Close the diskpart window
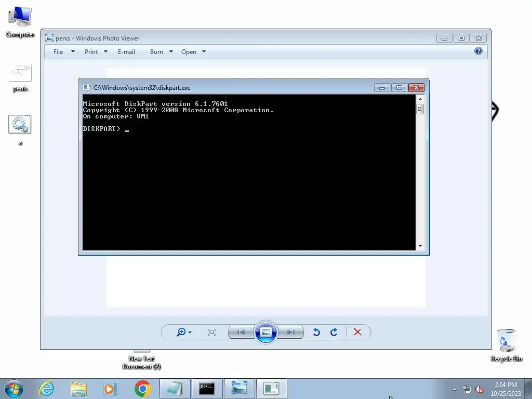The image size is (532, 399). coord(416,88)
